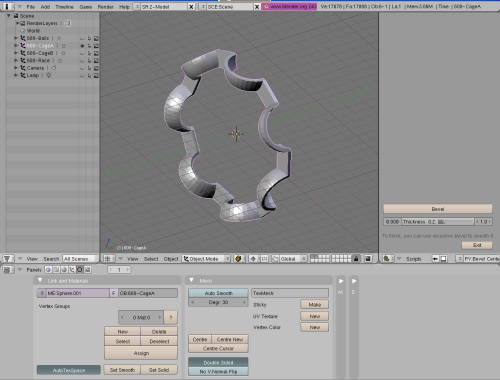This screenshot has width=500, height=380.
Task: Open the outliner Search menu
Action: [51, 259]
